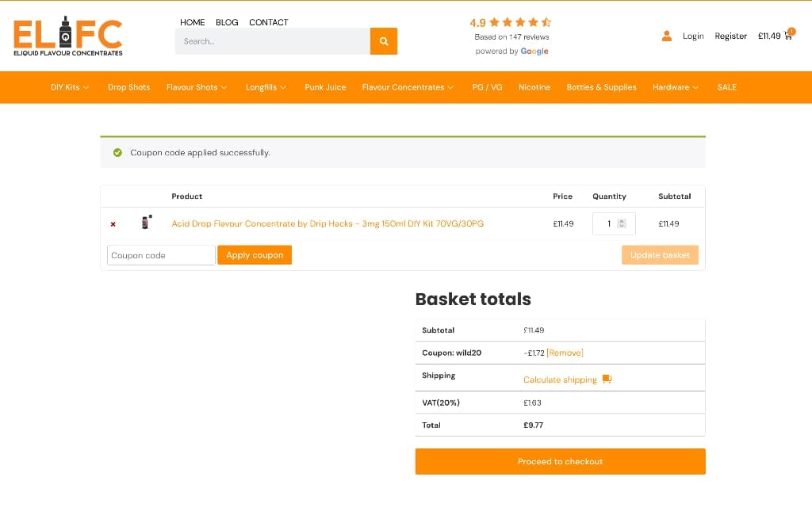Open the Acid Drop Flavour Concentrate product link
Viewport: 812px width, 511px height.
click(327, 223)
